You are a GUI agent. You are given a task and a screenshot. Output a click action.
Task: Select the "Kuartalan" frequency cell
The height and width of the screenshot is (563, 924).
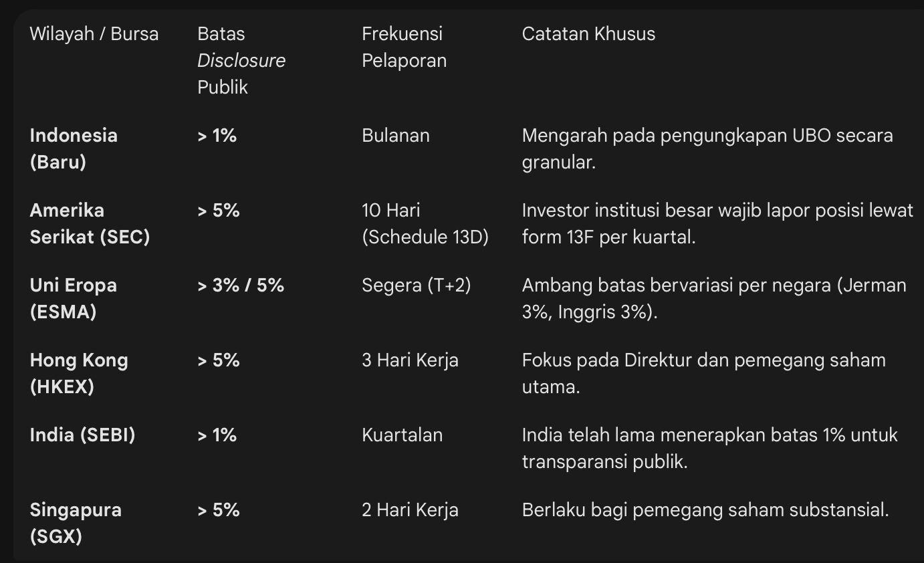point(402,435)
